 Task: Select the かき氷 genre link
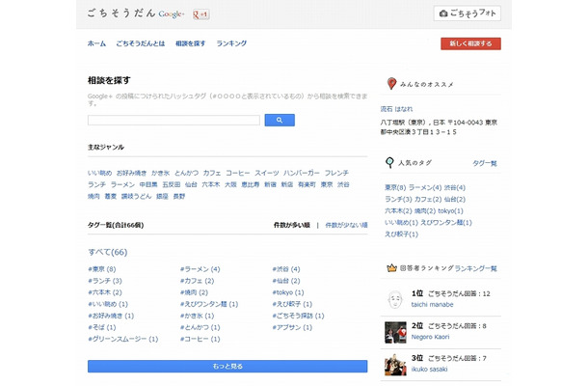pyautogui.click(x=161, y=173)
